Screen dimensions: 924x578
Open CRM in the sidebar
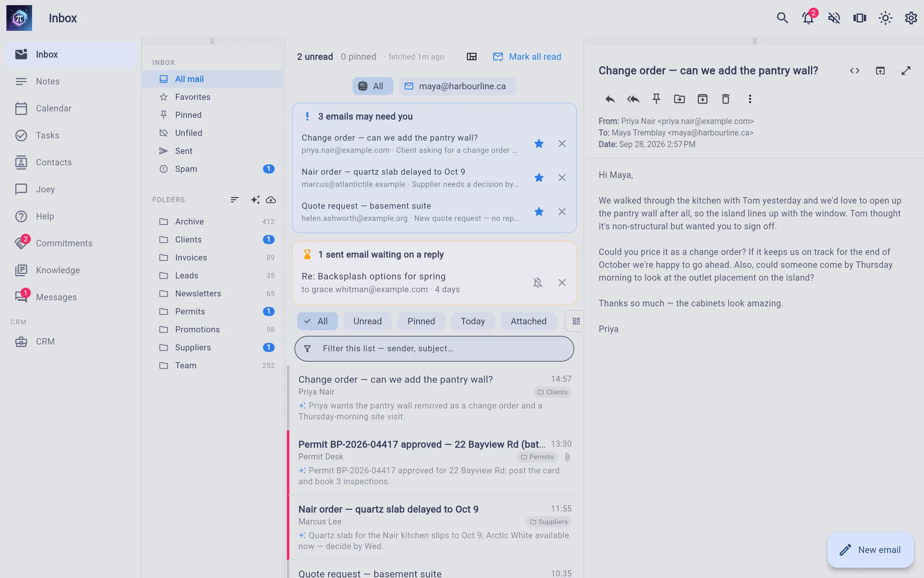pyautogui.click(x=71, y=342)
